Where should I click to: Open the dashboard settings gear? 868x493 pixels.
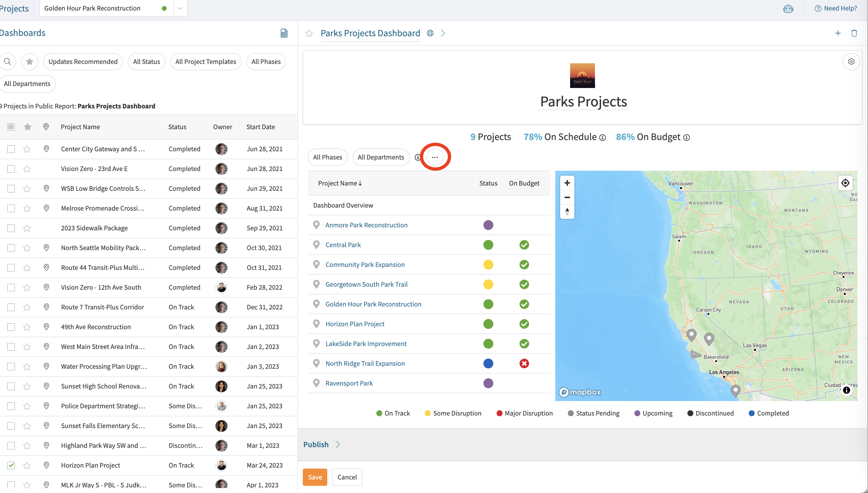pyautogui.click(x=851, y=61)
